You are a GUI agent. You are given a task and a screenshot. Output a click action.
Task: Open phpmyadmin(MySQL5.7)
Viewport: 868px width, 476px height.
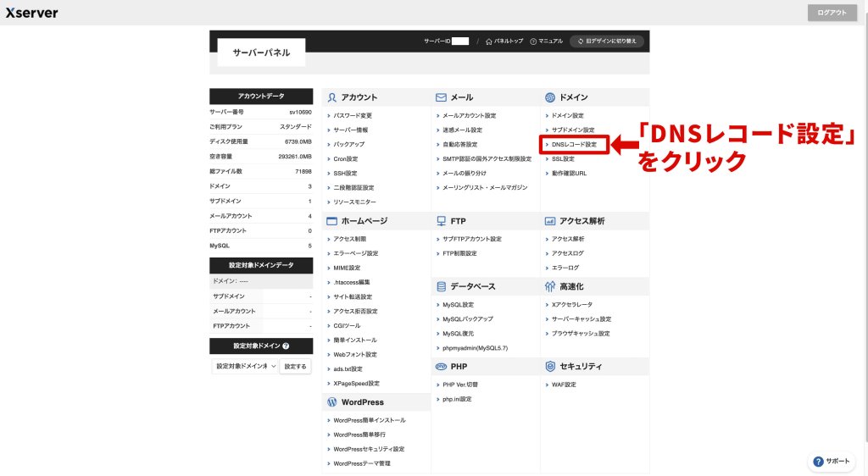click(475, 348)
